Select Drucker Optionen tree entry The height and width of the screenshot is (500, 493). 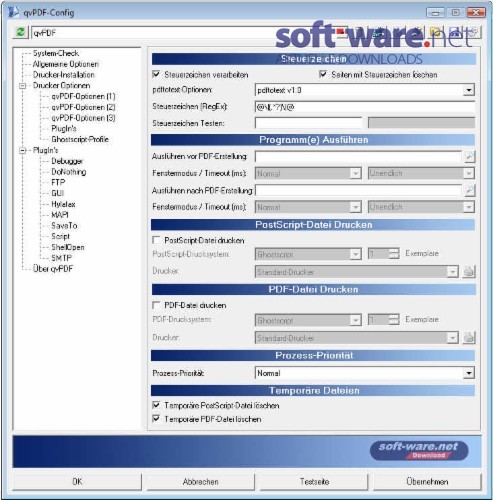[61, 85]
